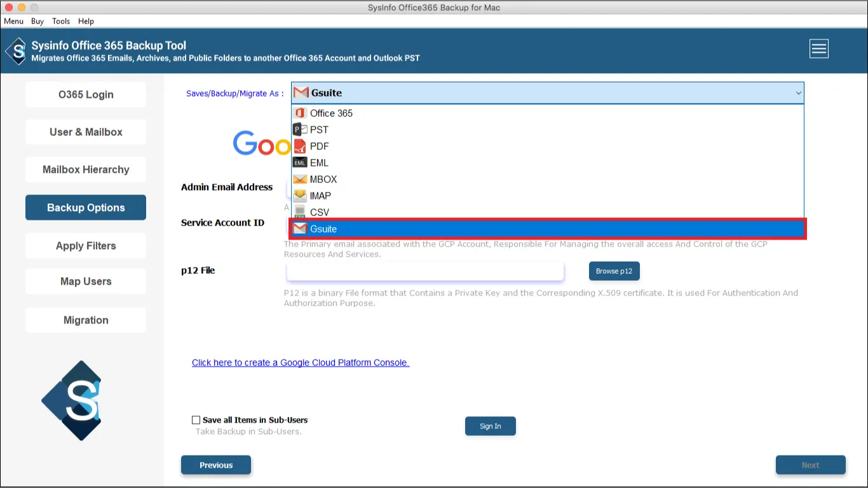Click the 'Admin Email Address' label
This screenshot has width=868, height=488.
[x=227, y=187]
